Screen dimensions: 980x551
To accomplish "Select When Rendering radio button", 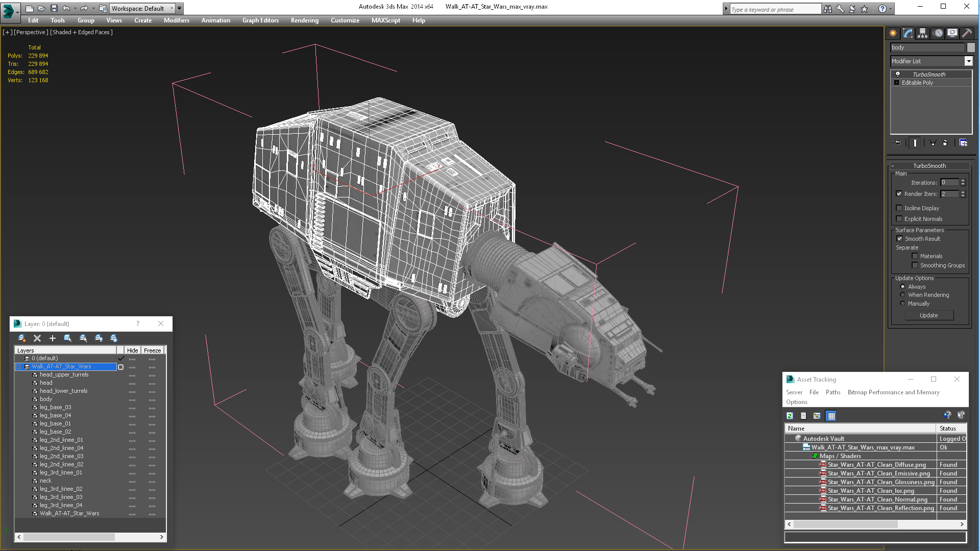I will [x=902, y=295].
